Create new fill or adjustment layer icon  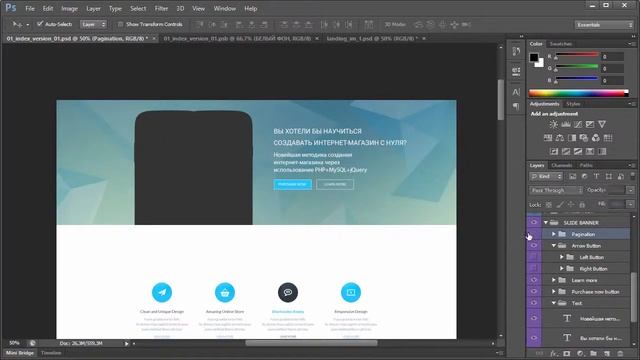pyautogui.click(x=580, y=353)
